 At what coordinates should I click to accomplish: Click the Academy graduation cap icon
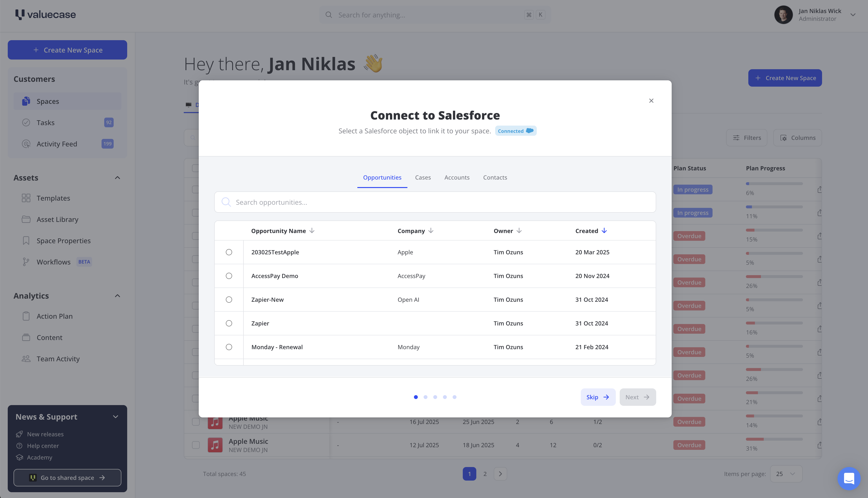point(20,457)
